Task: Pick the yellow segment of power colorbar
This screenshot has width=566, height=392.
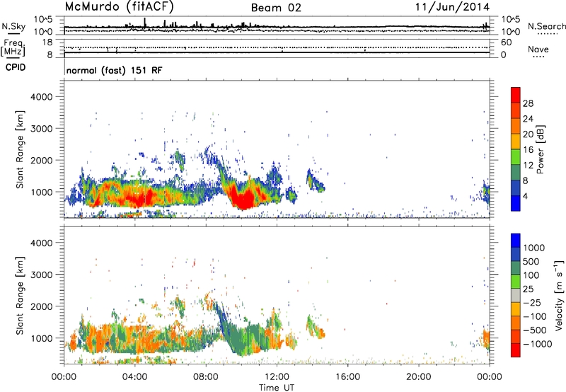Action: [516, 142]
